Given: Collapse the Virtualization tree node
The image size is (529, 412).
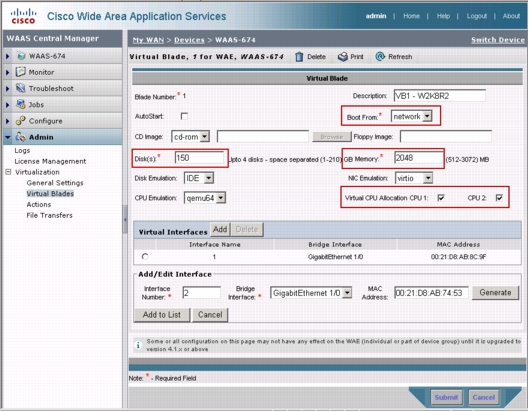Looking at the screenshot, I should pos(8,172).
